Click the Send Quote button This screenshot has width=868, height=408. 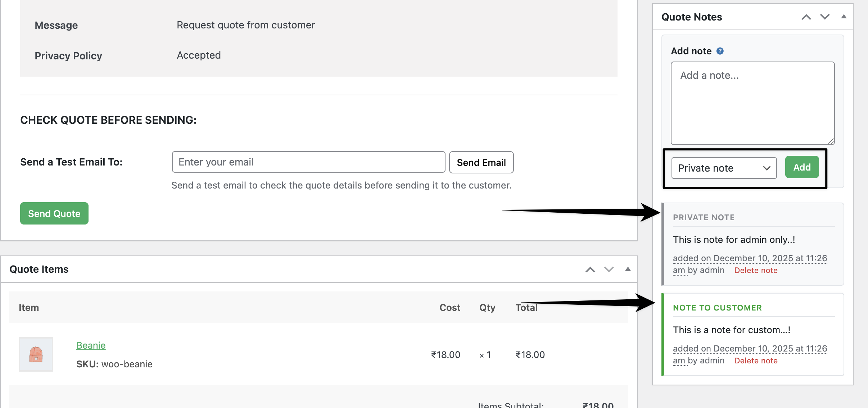(x=54, y=213)
